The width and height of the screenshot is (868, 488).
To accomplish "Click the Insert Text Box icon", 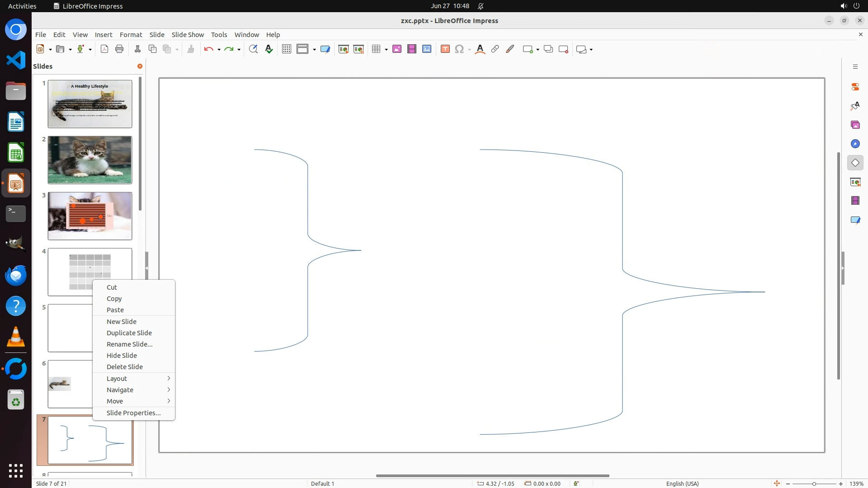I will tap(445, 49).
